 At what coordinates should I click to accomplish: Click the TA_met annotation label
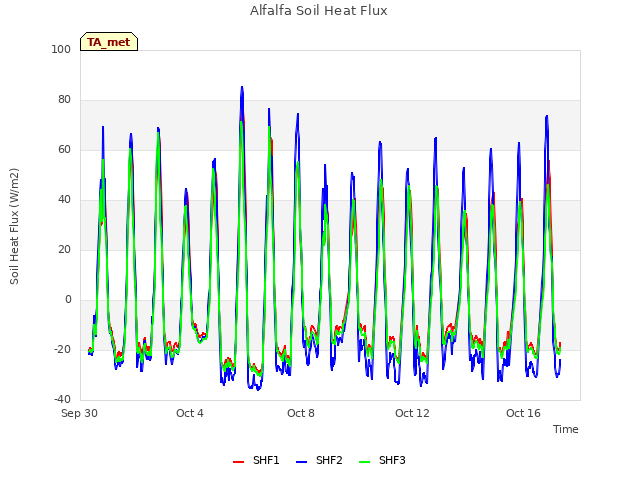point(109,42)
